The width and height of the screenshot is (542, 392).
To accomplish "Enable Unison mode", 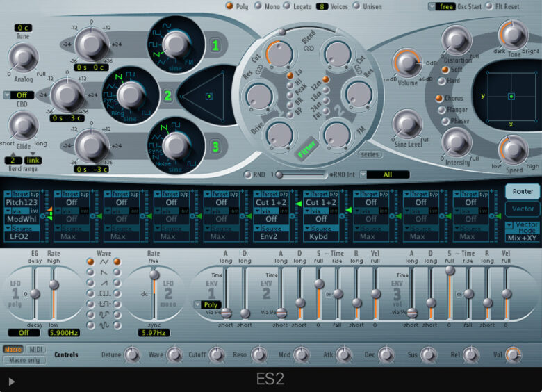I will [356, 6].
